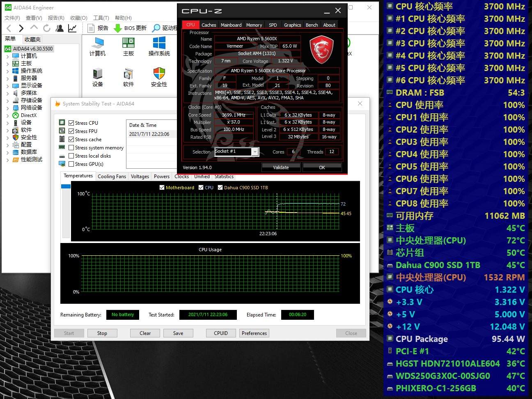532x399 pixels.
Task: Open the graph chart icon in AIDA64 toolbar
Action: pyautogui.click(x=72, y=28)
